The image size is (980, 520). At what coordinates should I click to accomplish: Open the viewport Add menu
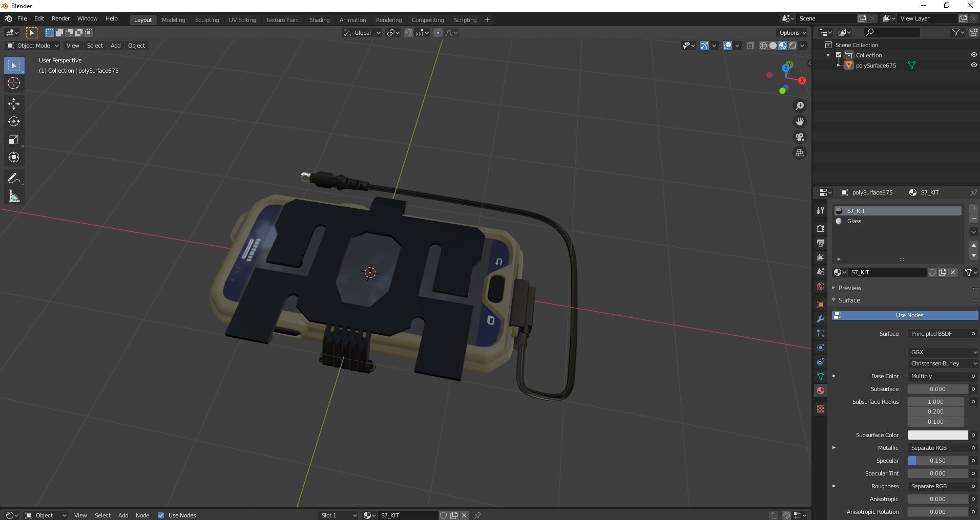coord(116,46)
